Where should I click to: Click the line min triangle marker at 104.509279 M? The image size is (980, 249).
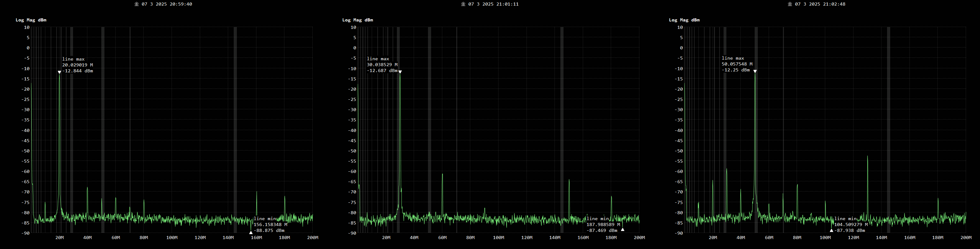pyautogui.click(x=831, y=230)
